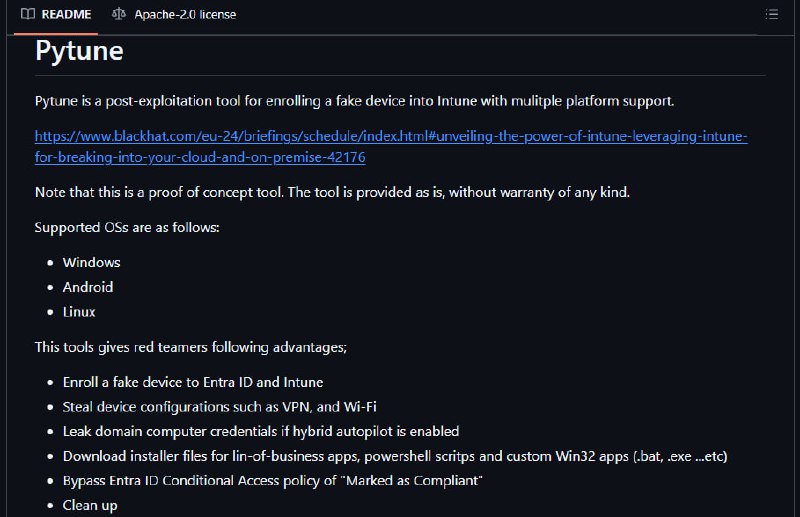Click the license balance-scale icon

pos(119,14)
